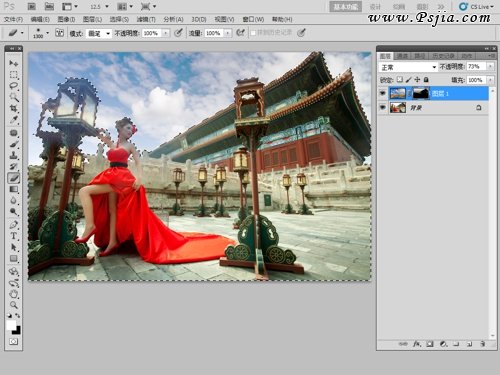Open the 滤镜(T) menu
Image resolution: width=500 pixels, height=375 pixels.
pos(146,19)
